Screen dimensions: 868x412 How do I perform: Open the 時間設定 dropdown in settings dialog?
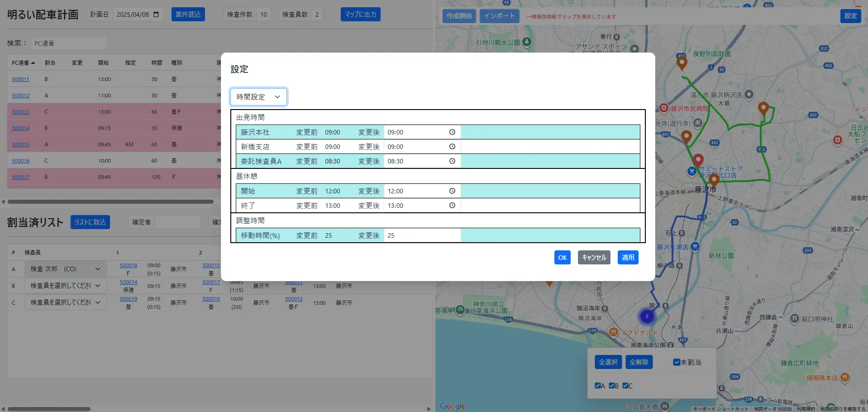click(258, 97)
